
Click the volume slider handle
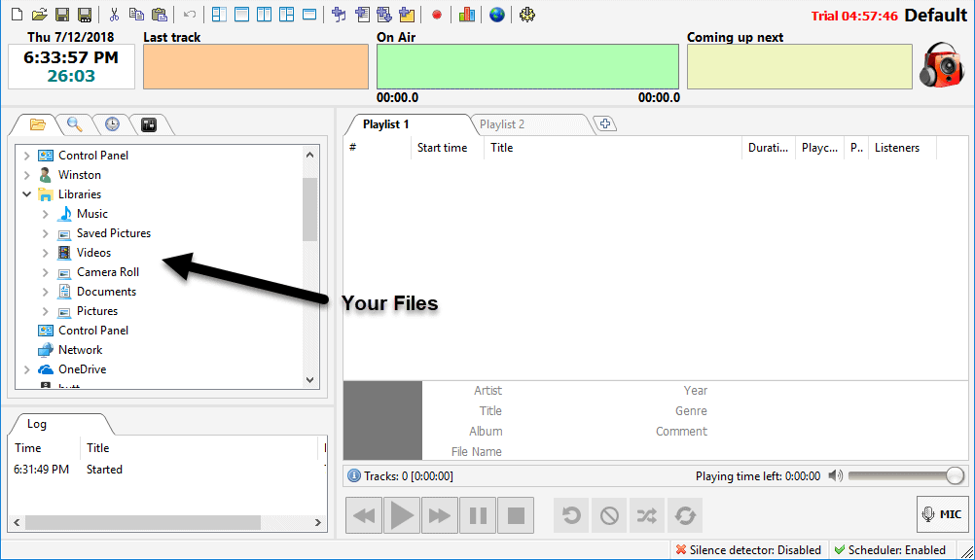tap(955, 475)
